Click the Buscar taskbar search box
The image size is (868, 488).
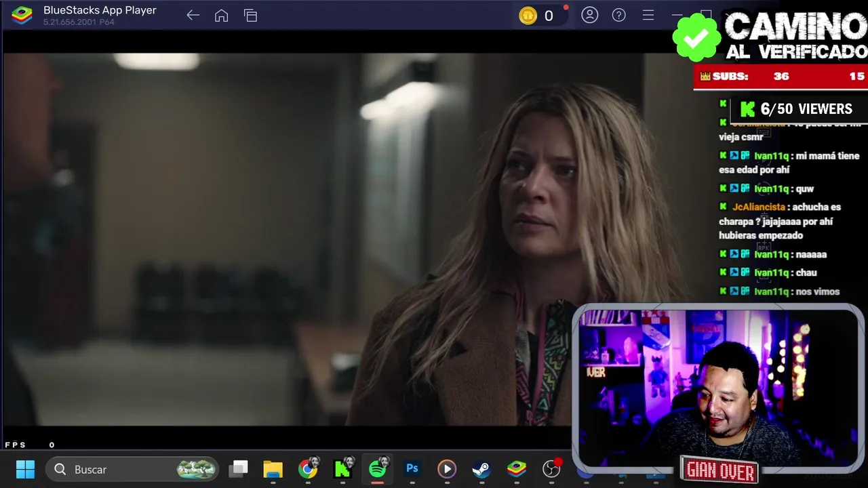tap(133, 469)
